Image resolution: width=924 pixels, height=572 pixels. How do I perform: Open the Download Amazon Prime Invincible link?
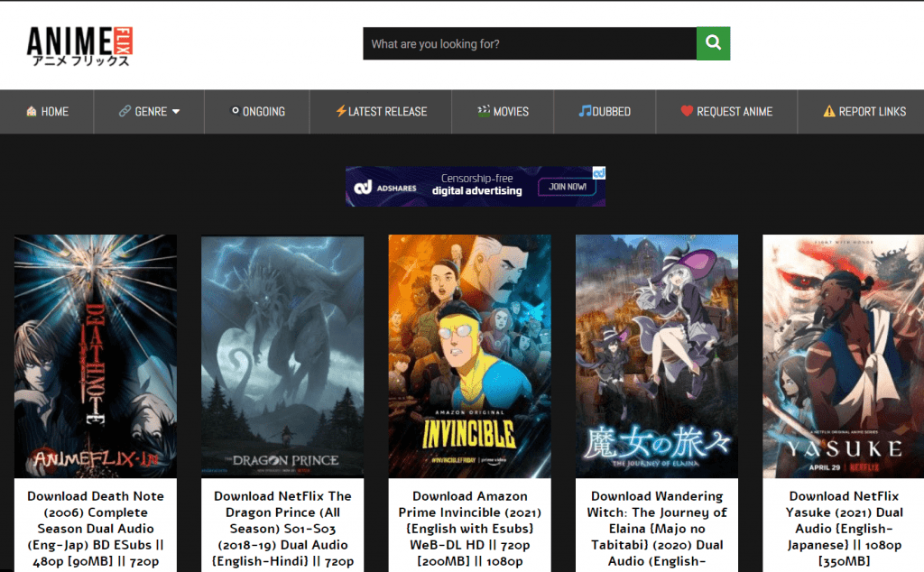tap(469, 529)
